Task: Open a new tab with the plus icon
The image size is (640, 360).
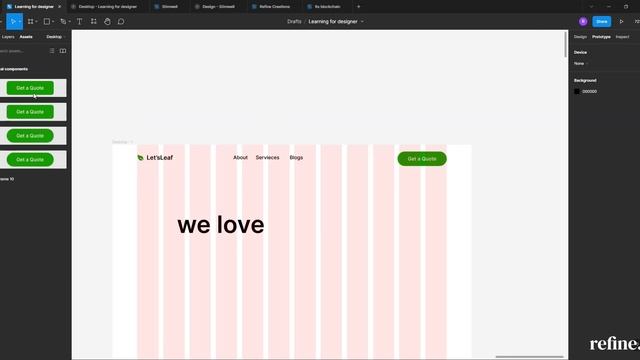Action: click(x=358, y=7)
